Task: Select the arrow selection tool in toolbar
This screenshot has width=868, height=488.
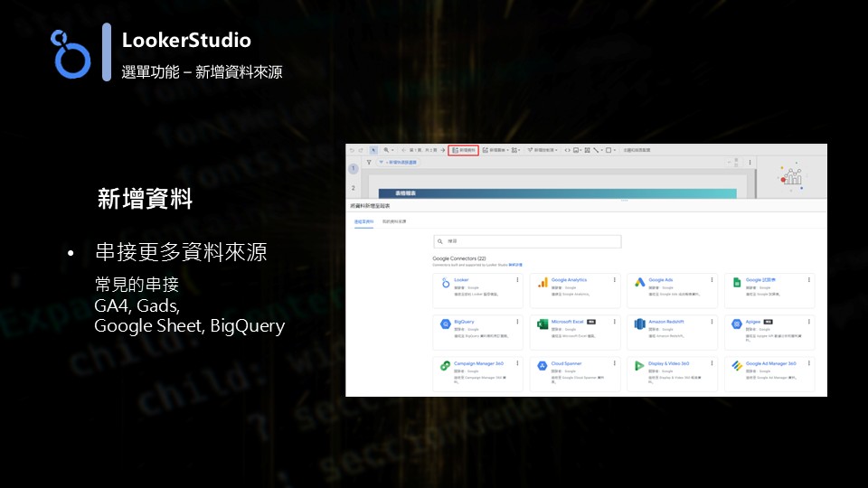Action: [373, 150]
